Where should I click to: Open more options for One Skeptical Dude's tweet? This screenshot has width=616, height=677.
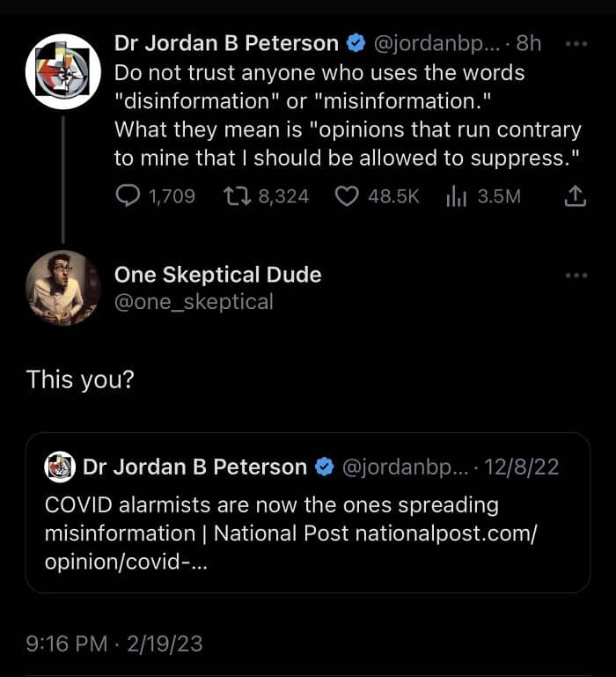(x=576, y=276)
